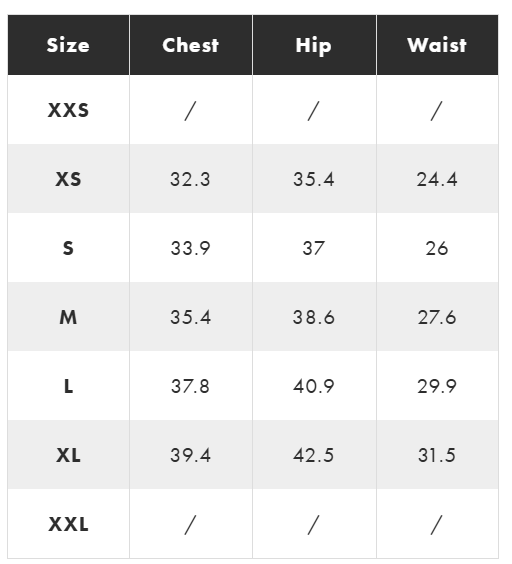Click the Waist column header
The image size is (512, 564).
pyautogui.click(x=437, y=45)
